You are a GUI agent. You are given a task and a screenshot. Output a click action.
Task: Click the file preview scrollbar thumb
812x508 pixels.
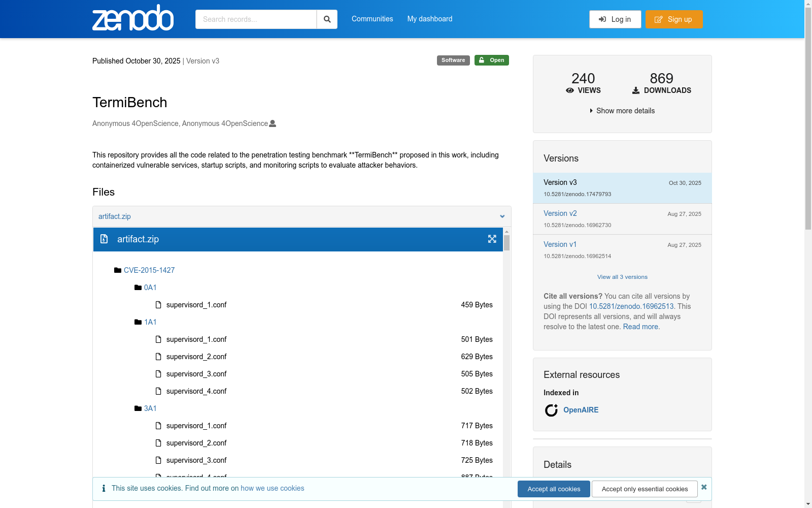(x=506, y=242)
